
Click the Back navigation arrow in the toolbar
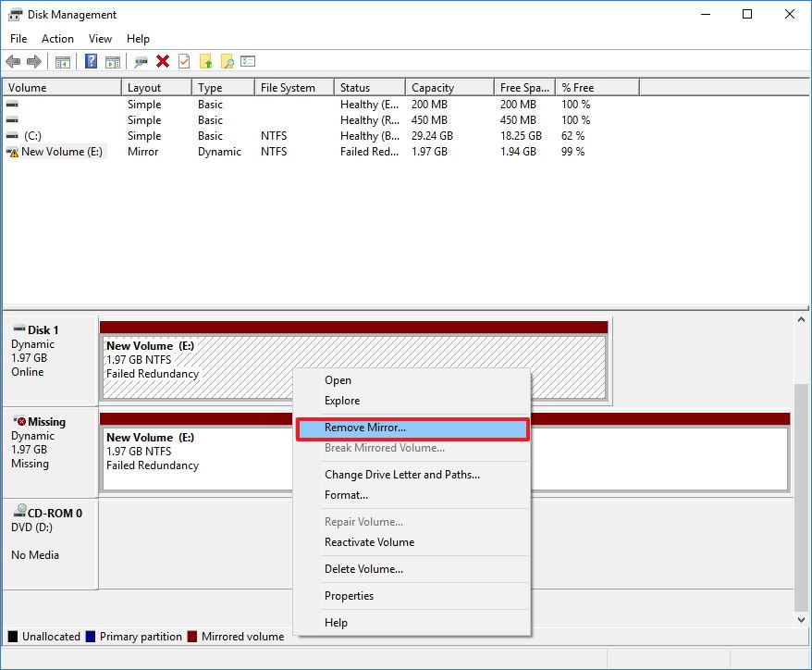pyautogui.click(x=14, y=61)
